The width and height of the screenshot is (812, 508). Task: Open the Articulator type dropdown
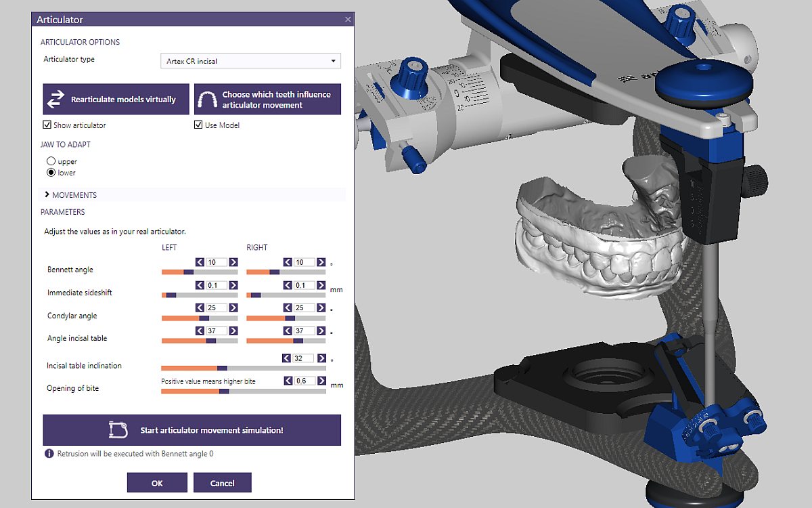pos(250,61)
